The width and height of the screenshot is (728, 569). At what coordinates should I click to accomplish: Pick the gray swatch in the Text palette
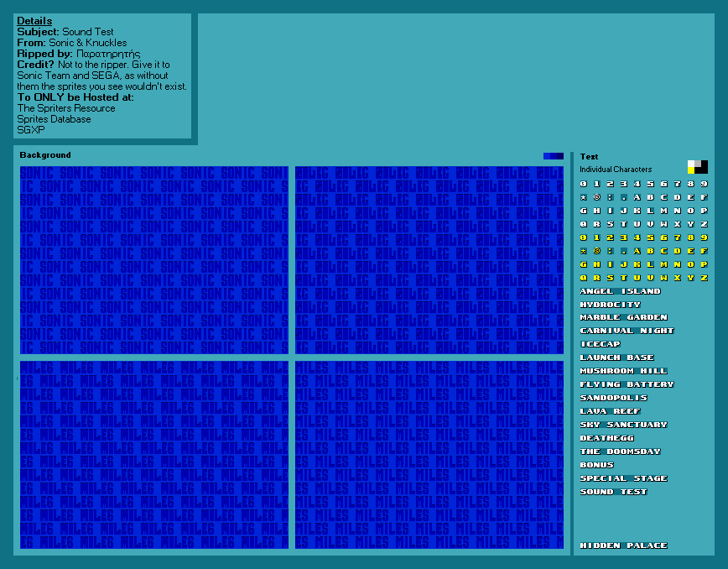[x=698, y=164]
